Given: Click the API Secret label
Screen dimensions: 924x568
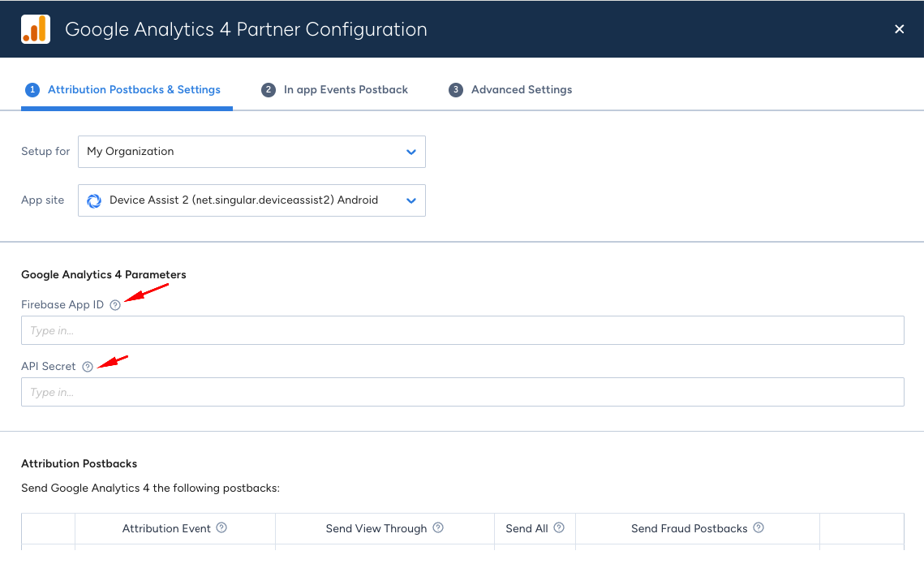Looking at the screenshot, I should point(49,367).
